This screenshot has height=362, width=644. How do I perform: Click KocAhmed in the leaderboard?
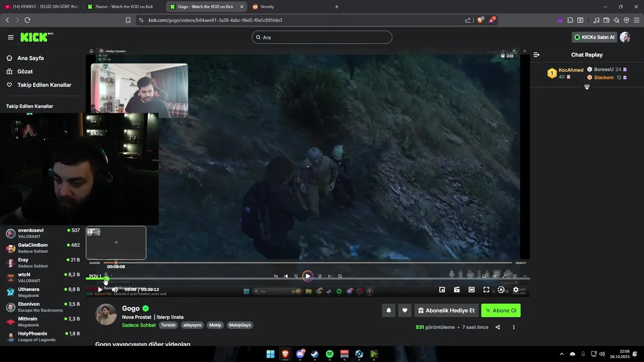[x=571, y=70]
